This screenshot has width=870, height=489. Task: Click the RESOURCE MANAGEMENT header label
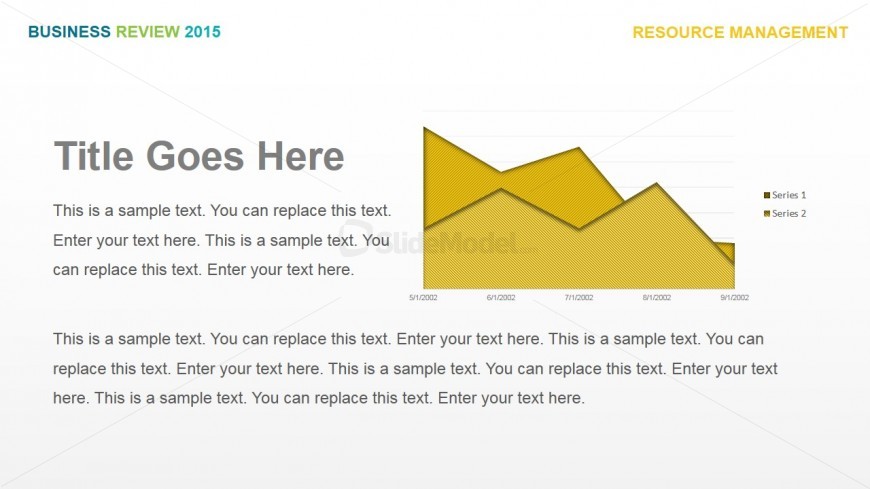[x=740, y=33]
